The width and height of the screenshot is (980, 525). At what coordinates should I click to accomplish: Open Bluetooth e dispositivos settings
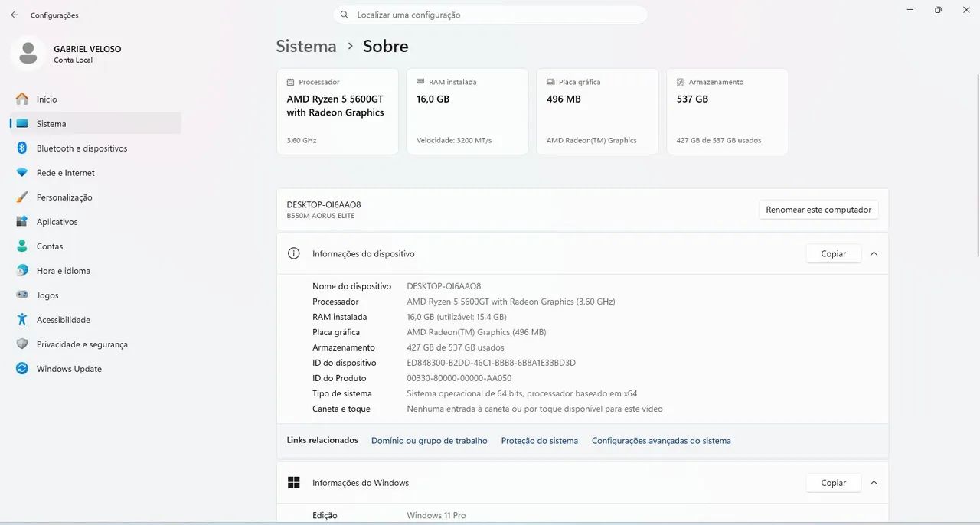point(95,148)
